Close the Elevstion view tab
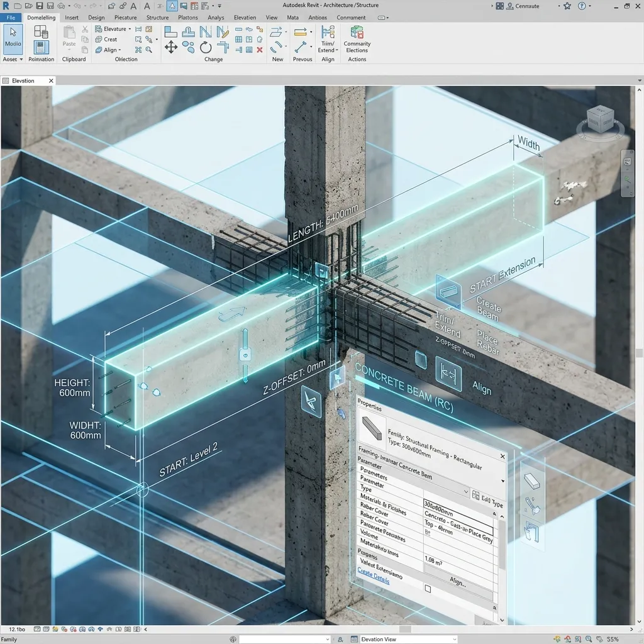644x644 pixels. tap(51, 80)
